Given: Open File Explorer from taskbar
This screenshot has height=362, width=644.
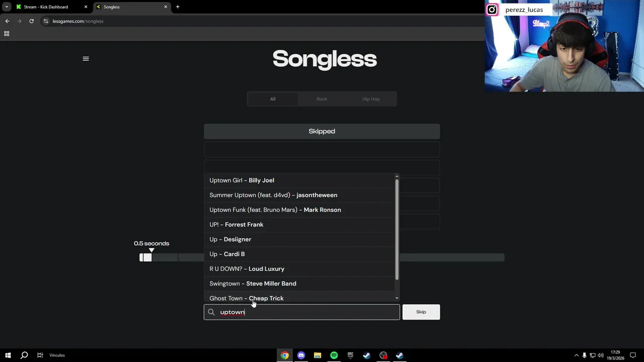Looking at the screenshot, I should [317, 355].
